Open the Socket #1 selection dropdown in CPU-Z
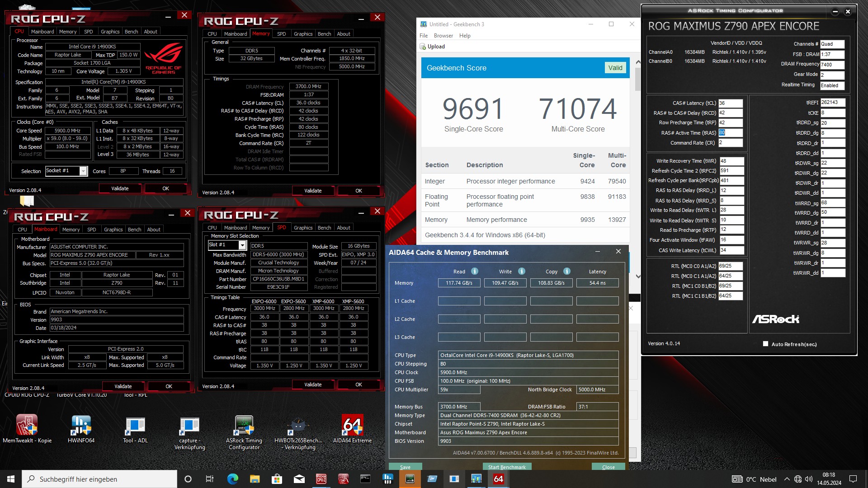Viewport: 868px width, 488px height. (83, 171)
